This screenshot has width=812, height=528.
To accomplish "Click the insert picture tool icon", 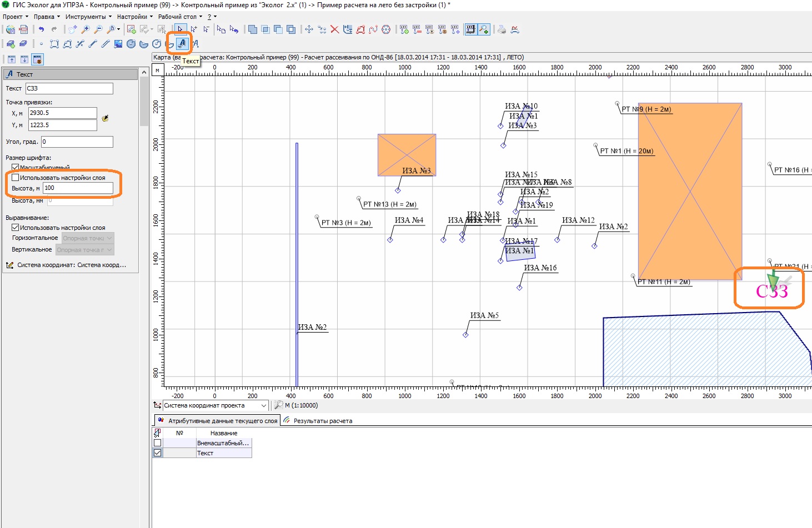I will click(118, 44).
